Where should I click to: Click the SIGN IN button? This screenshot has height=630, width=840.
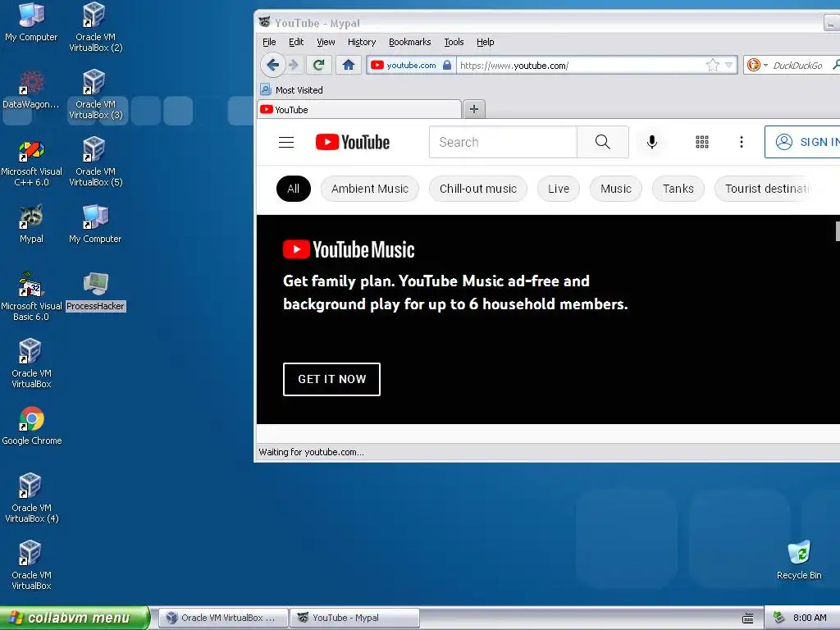point(802,142)
